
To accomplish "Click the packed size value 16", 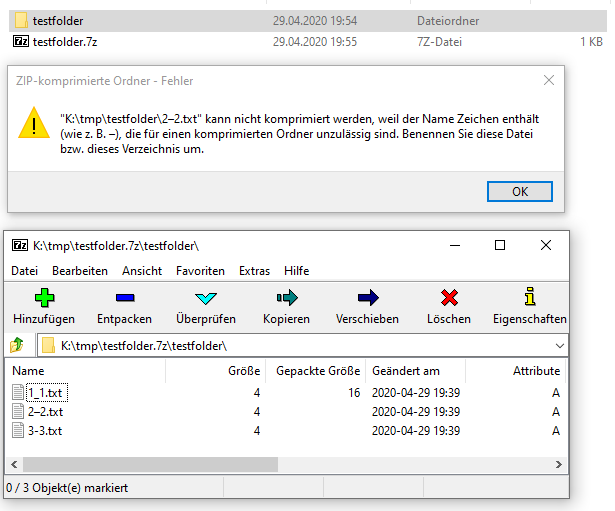I will (x=354, y=393).
